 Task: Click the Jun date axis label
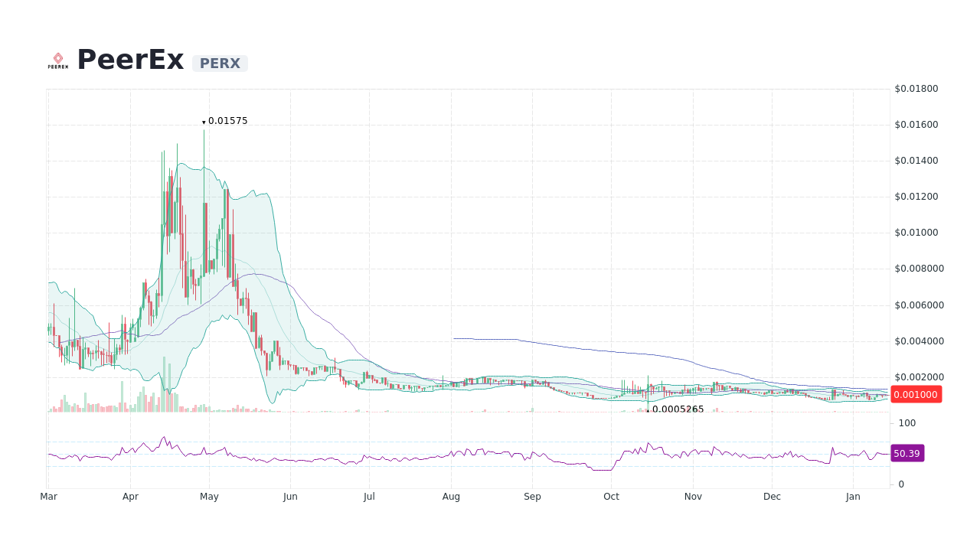click(290, 497)
